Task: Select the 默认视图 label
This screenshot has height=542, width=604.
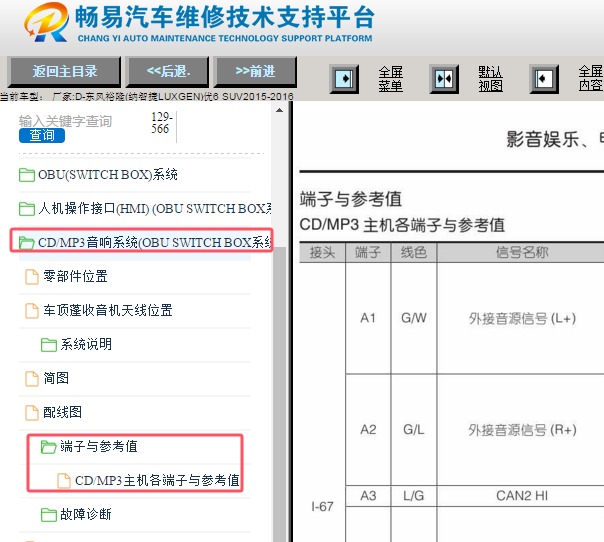Action: [490, 79]
